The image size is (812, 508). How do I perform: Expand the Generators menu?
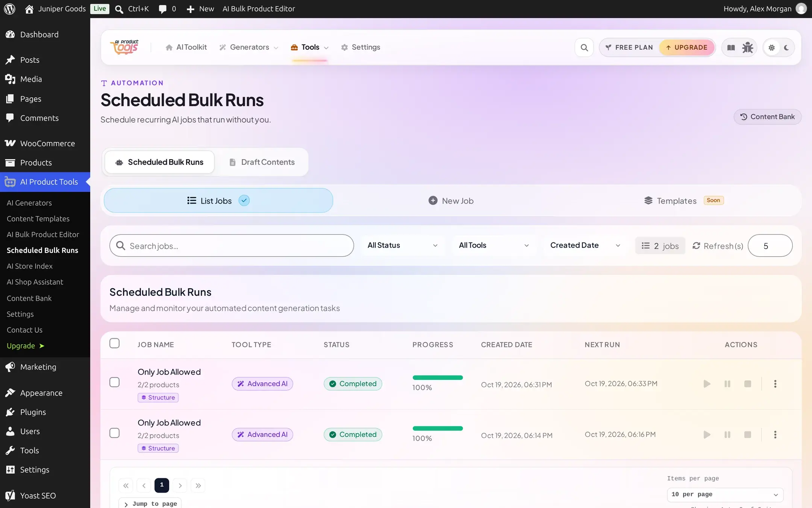(249, 47)
